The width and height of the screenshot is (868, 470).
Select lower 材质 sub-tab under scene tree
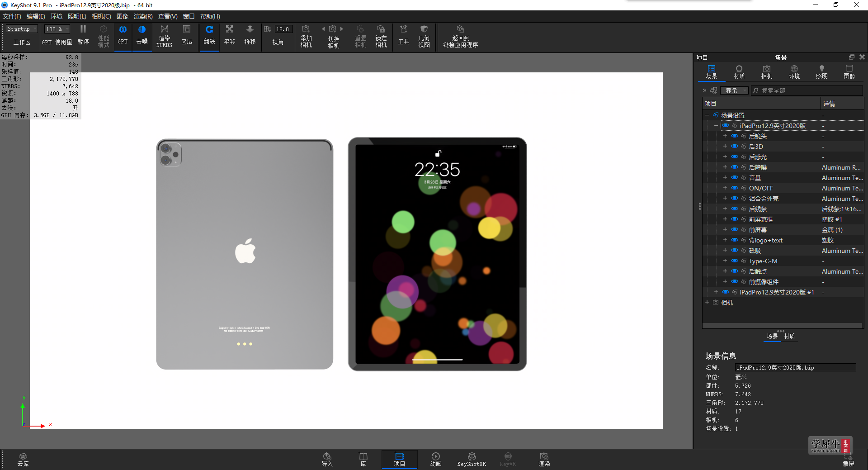[789, 337]
